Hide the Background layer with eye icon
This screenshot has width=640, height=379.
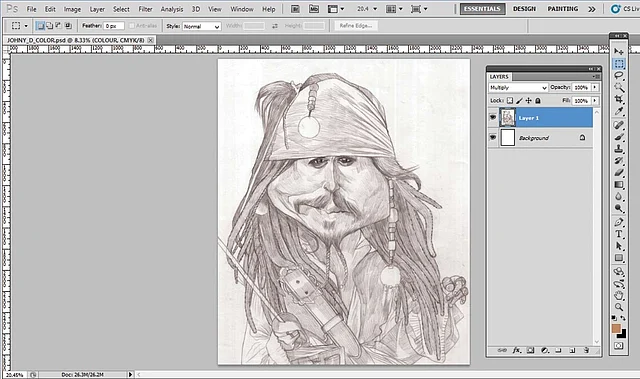coord(493,137)
